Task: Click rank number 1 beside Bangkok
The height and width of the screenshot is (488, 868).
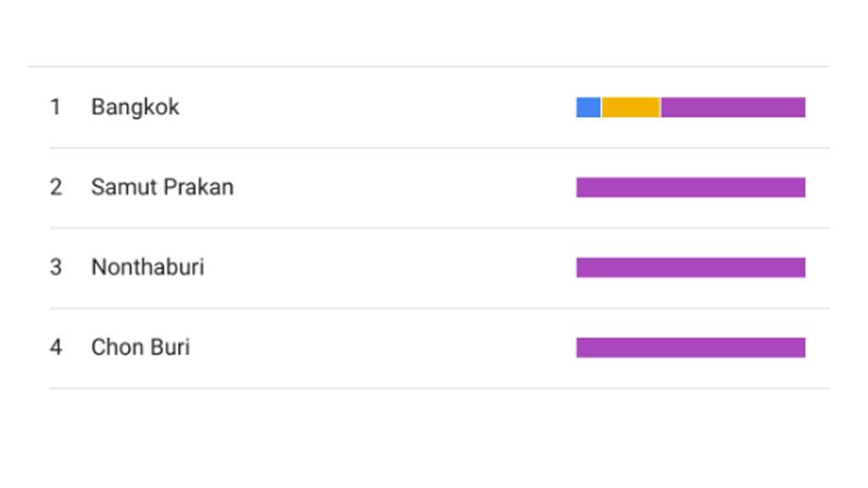Action: (55, 108)
